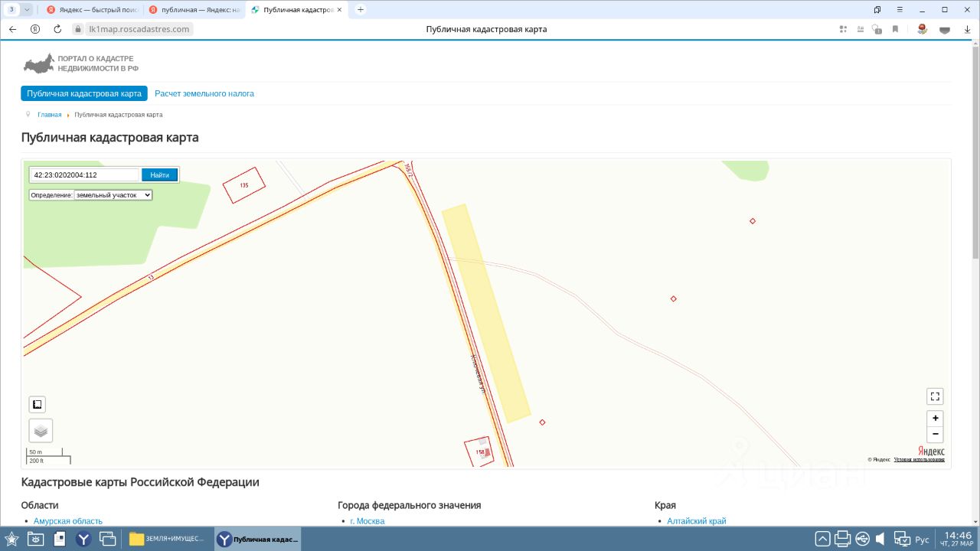Click the red diamond marker near the yellow strip
Image resolution: width=980 pixels, height=551 pixels.
point(542,422)
